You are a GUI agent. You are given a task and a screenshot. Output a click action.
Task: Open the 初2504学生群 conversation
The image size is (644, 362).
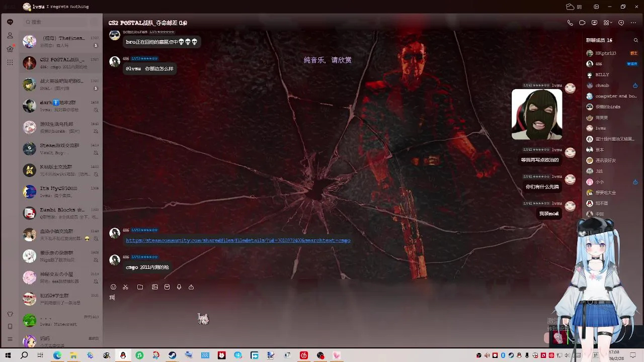61,299
